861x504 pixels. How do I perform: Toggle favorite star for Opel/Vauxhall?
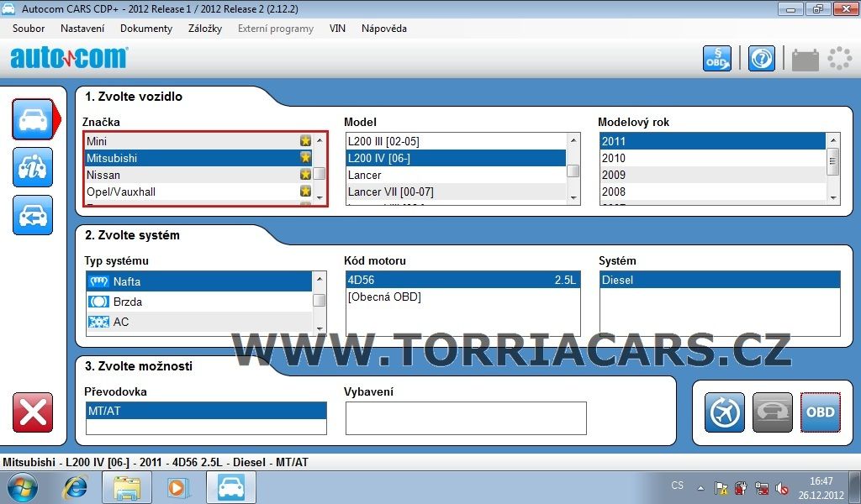305,192
